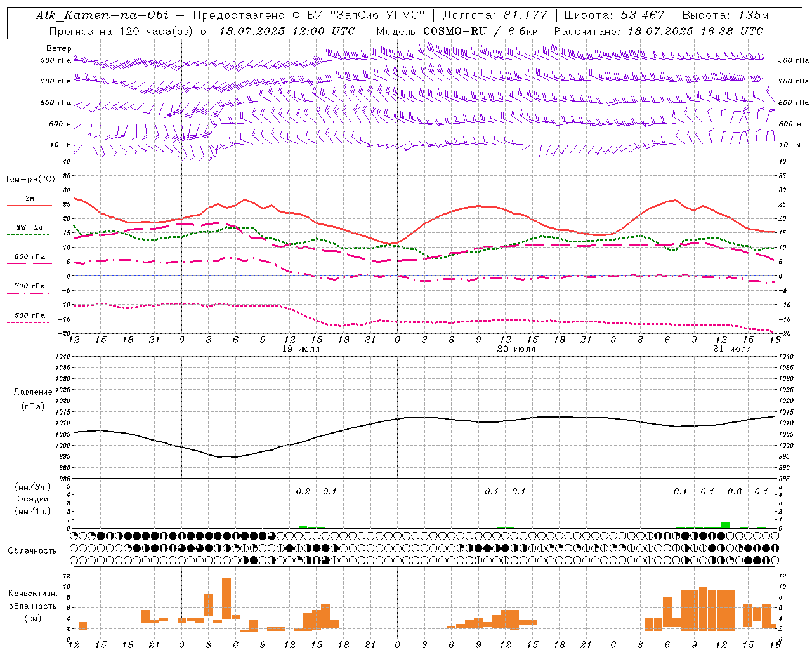Click the '500 гПа' legend entry in temperature panel
The height and width of the screenshot is (650, 812).
click(x=30, y=315)
